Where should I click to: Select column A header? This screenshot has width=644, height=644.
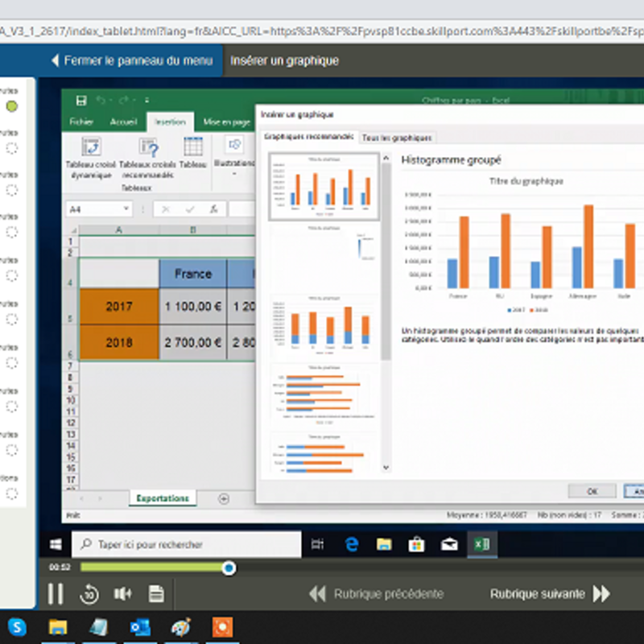[x=119, y=230]
